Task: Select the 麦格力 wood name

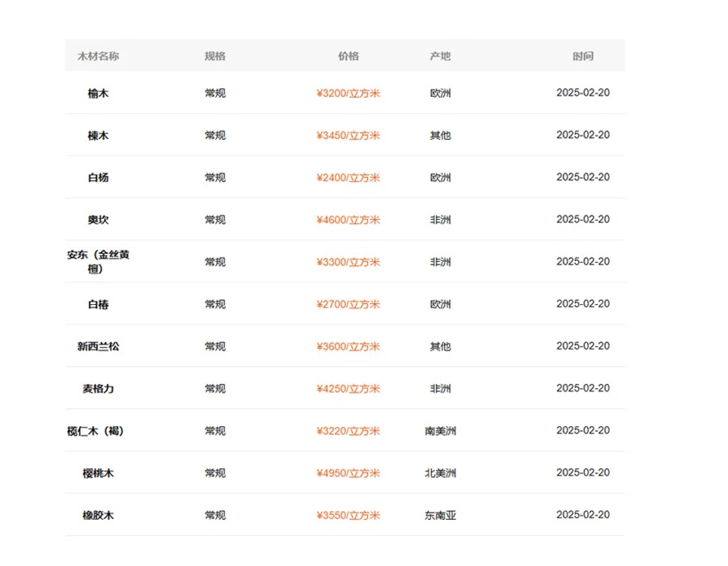Action: point(98,389)
